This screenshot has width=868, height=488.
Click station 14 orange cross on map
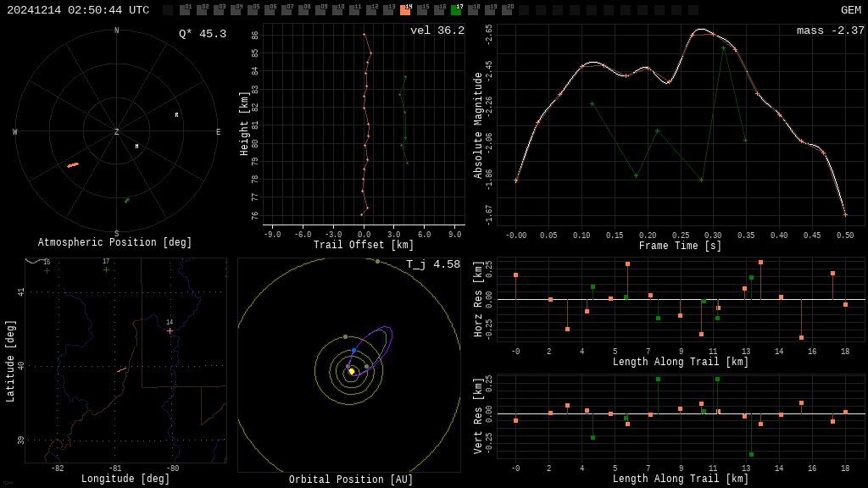[170, 330]
